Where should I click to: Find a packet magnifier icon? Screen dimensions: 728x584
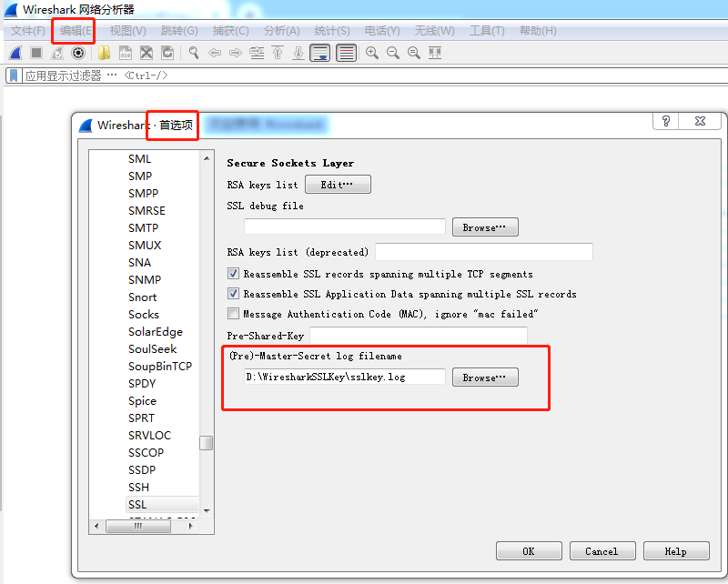pos(194,53)
